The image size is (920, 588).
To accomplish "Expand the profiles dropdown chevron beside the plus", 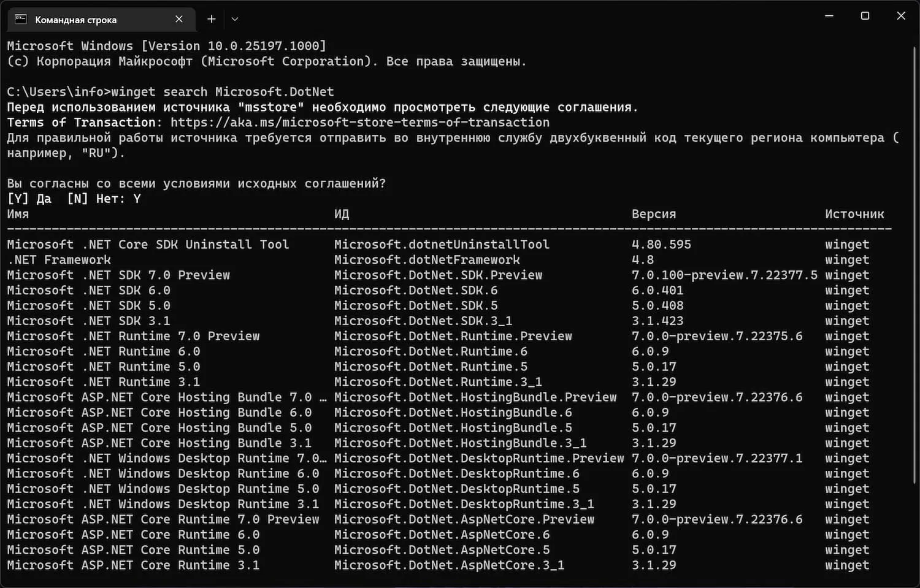I will click(235, 19).
